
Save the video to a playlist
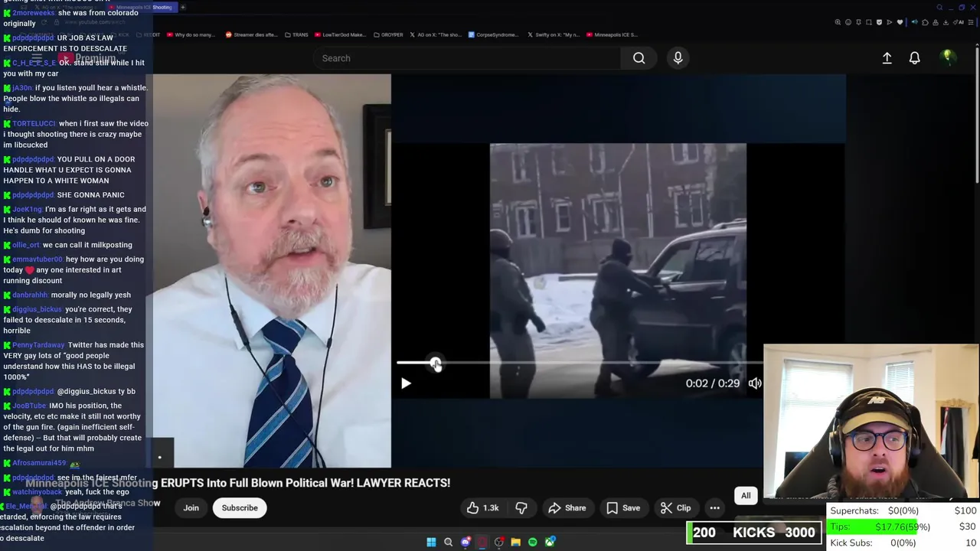(623, 507)
